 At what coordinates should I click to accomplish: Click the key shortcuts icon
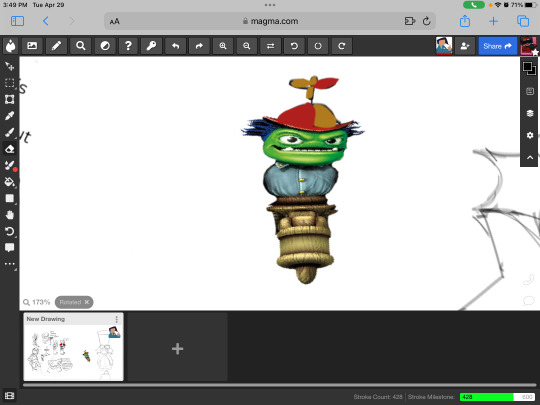(152, 46)
